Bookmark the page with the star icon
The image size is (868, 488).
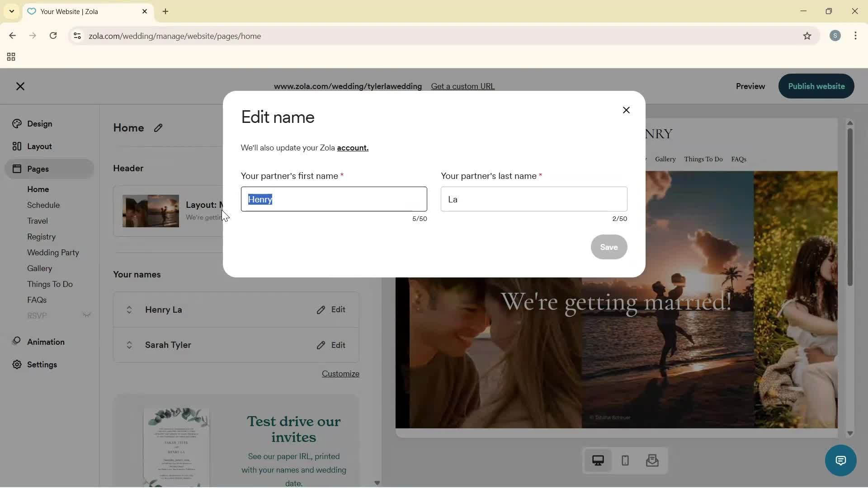coord(807,36)
